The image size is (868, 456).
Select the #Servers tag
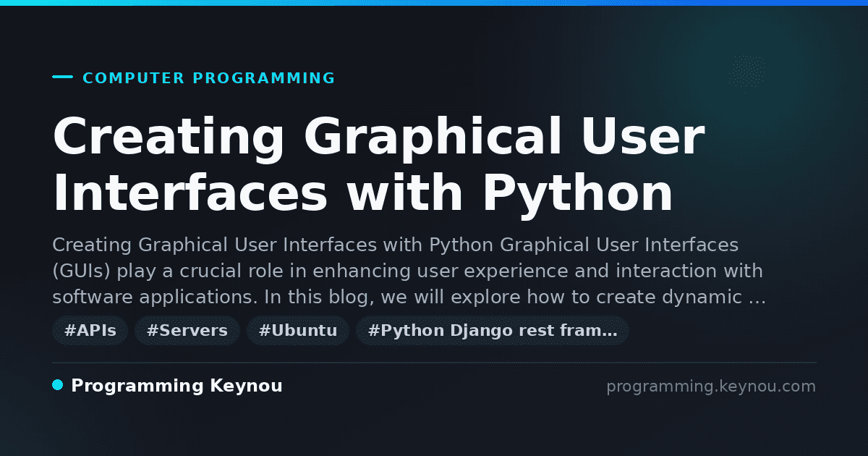pyautogui.click(x=187, y=331)
